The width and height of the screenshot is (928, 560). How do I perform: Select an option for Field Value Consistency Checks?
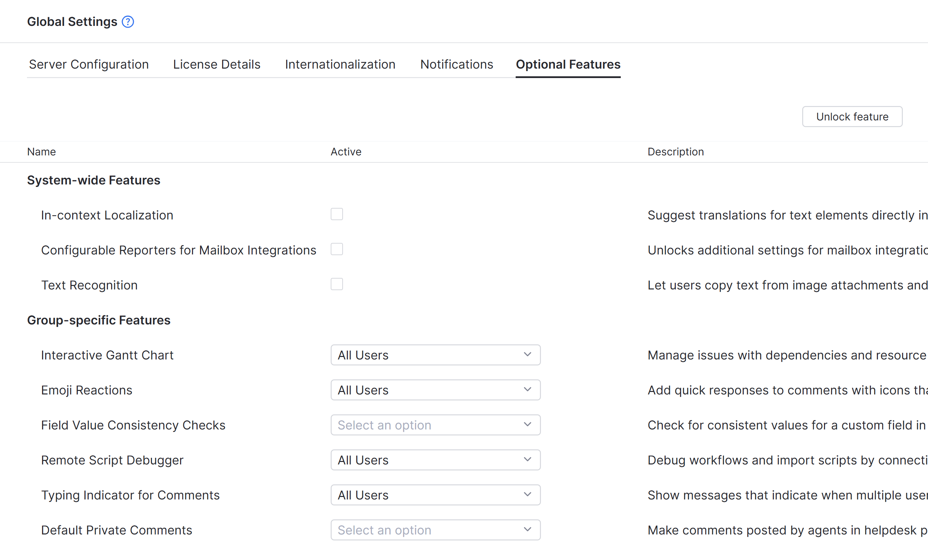point(435,425)
